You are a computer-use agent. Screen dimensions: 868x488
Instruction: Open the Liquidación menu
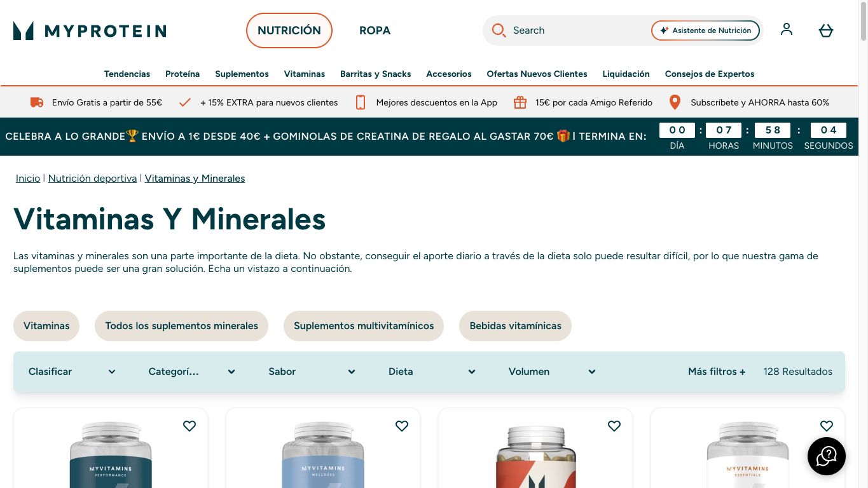point(626,74)
